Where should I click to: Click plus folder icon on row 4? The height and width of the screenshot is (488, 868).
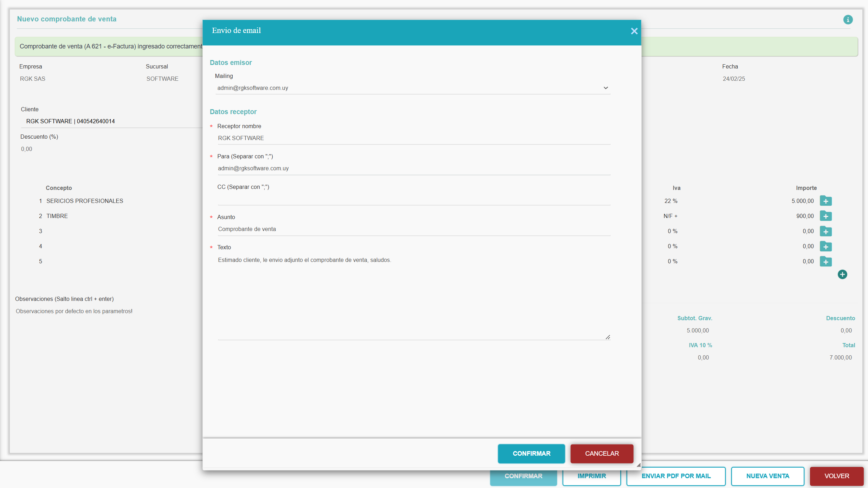[825, 246]
